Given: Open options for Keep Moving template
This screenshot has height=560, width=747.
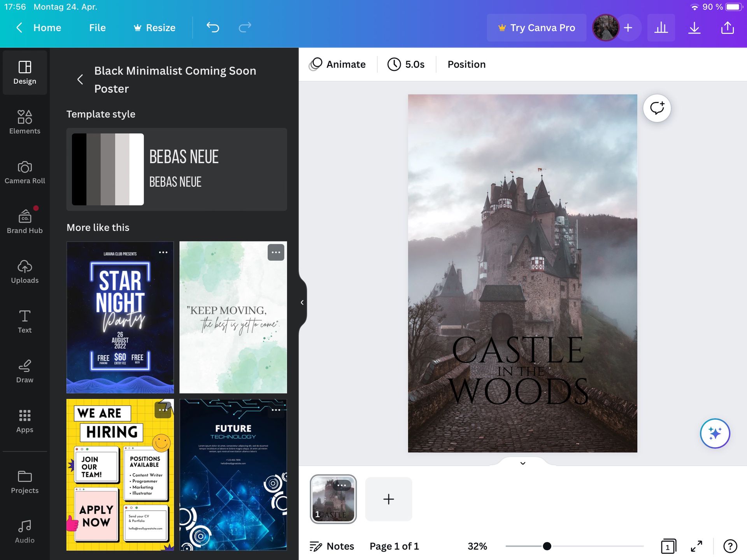Looking at the screenshot, I should point(276,252).
